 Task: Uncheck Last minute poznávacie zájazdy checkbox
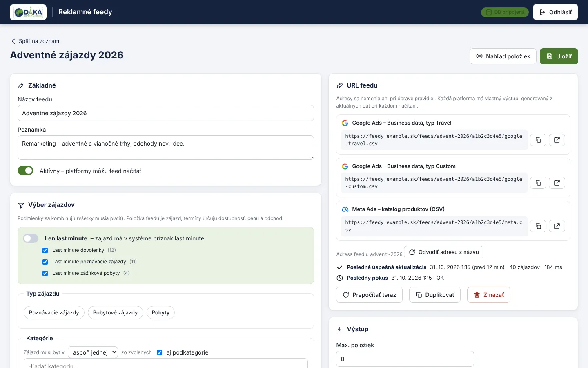point(45,262)
